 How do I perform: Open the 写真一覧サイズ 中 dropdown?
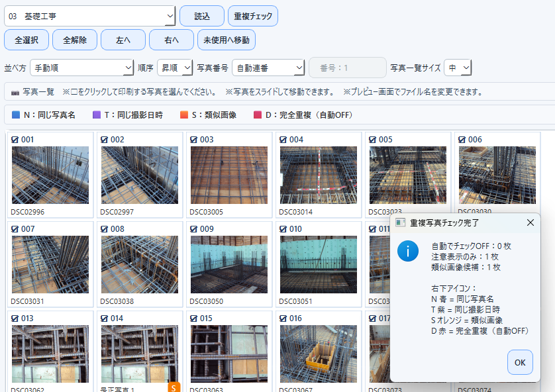click(458, 68)
